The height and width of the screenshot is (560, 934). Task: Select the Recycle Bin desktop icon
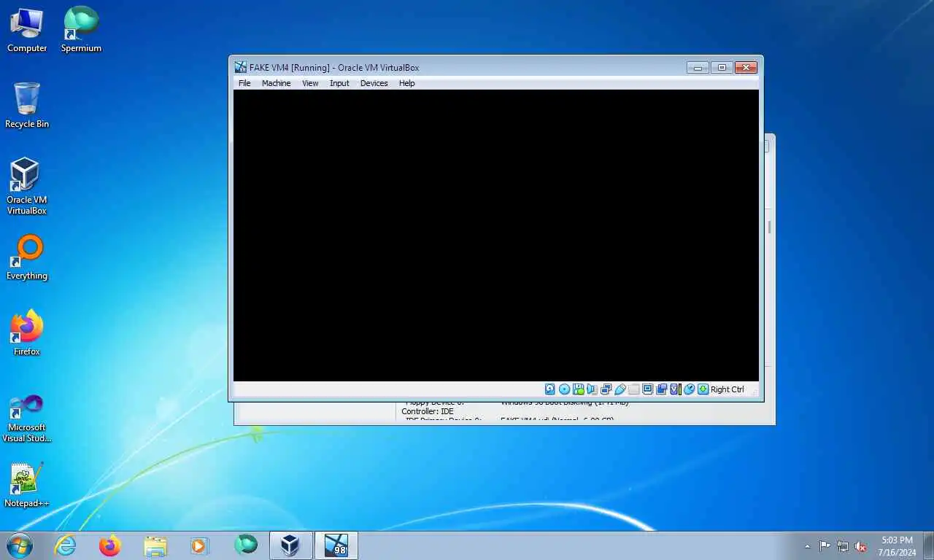27,106
